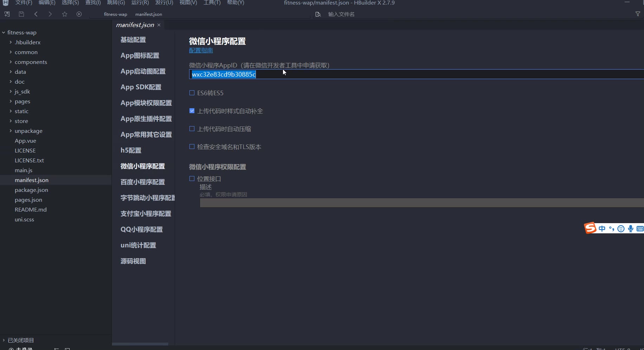Go to App SDK配置 section
Image resolution: width=644 pixels, height=350 pixels.
click(x=141, y=87)
